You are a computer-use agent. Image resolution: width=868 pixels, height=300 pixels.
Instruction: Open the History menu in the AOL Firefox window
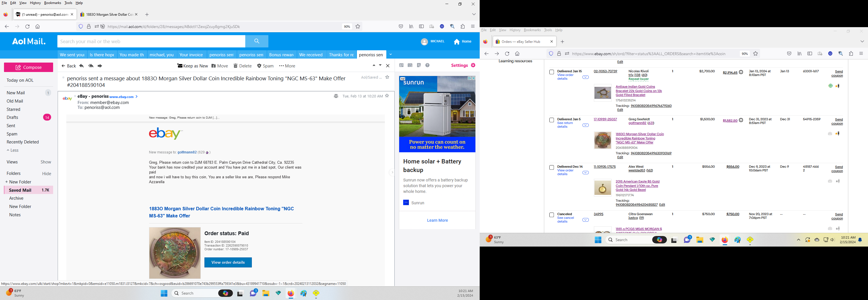[x=35, y=3]
